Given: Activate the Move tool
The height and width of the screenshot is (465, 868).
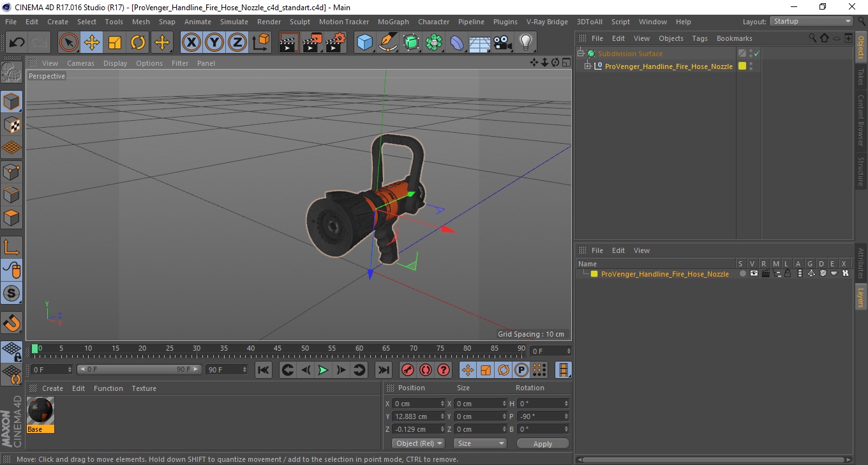Looking at the screenshot, I should (x=92, y=43).
